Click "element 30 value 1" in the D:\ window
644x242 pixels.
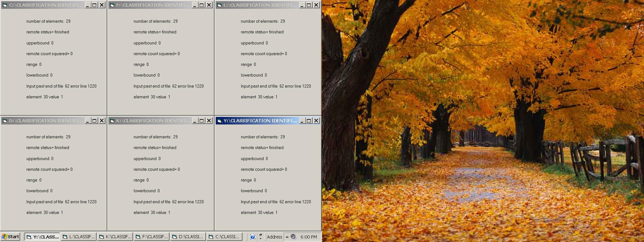click(45, 212)
